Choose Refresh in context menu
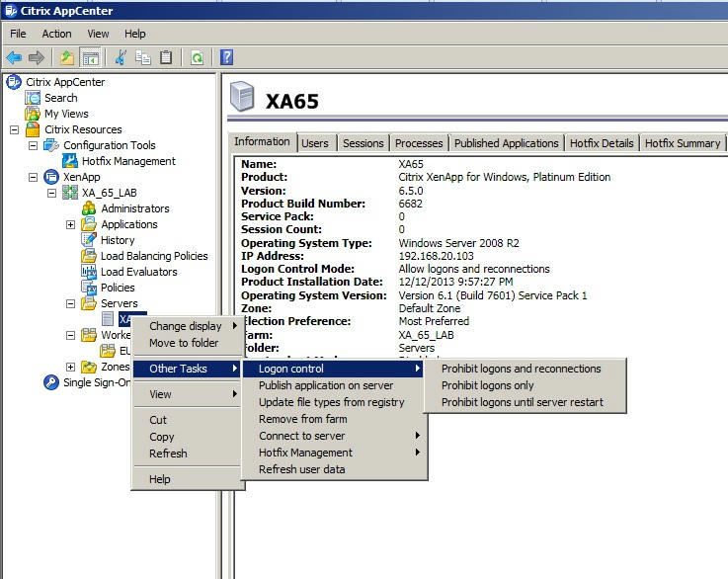 [x=188, y=454]
